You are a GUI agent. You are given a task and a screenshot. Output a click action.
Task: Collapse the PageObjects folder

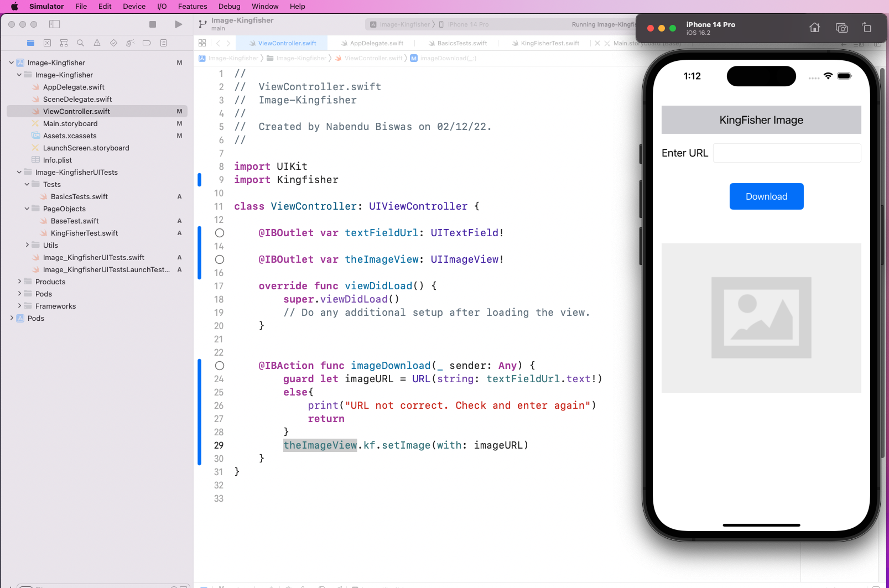tap(27, 209)
